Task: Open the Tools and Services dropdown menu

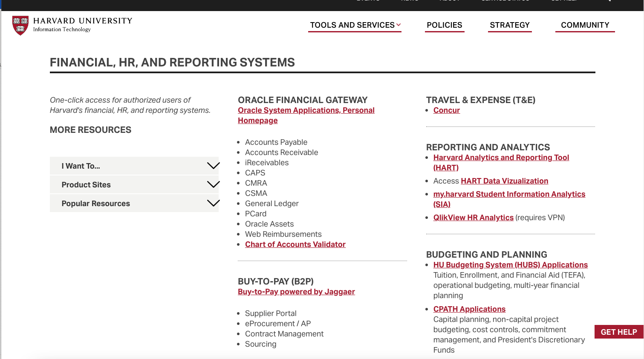Action: (x=355, y=25)
